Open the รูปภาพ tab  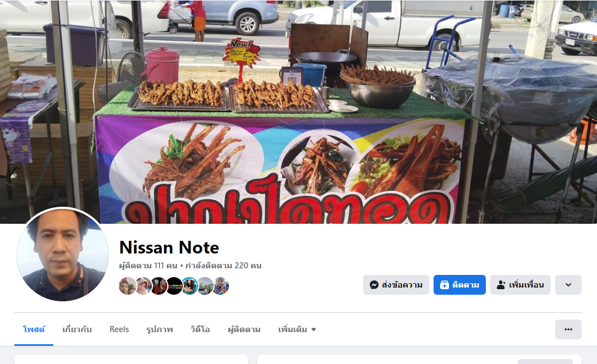coord(160,329)
